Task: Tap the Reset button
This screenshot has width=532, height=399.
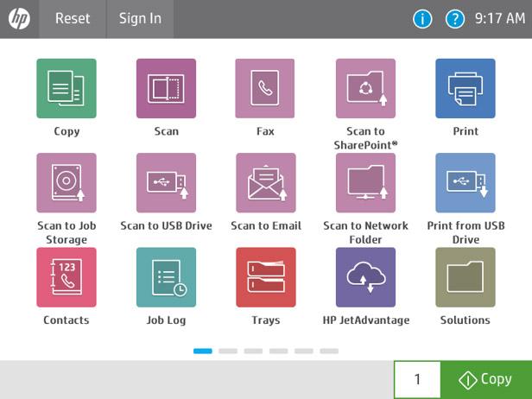Action: point(73,19)
